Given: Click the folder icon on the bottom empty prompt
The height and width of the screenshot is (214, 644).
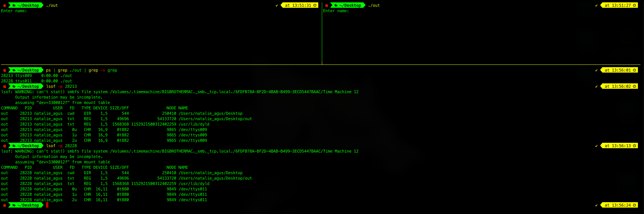Looking at the screenshot, I should [14, 205].
